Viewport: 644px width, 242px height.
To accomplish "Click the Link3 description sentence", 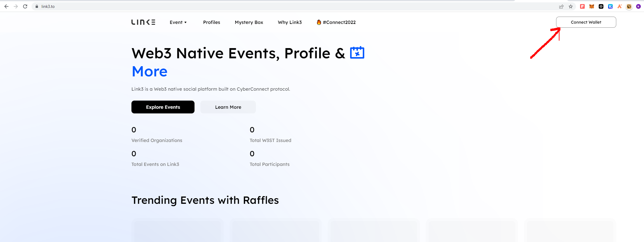I will pyautogui.click(x=211, y=89).
